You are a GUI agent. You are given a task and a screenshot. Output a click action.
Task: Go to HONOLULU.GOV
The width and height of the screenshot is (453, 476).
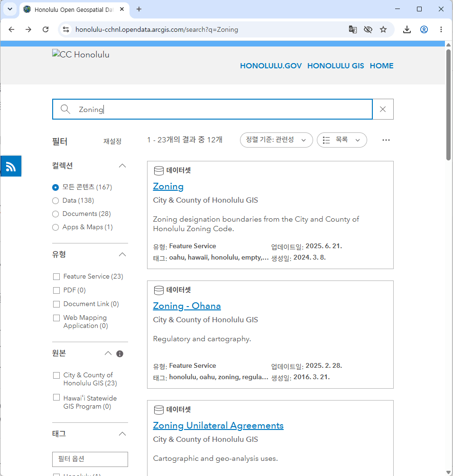271,66
